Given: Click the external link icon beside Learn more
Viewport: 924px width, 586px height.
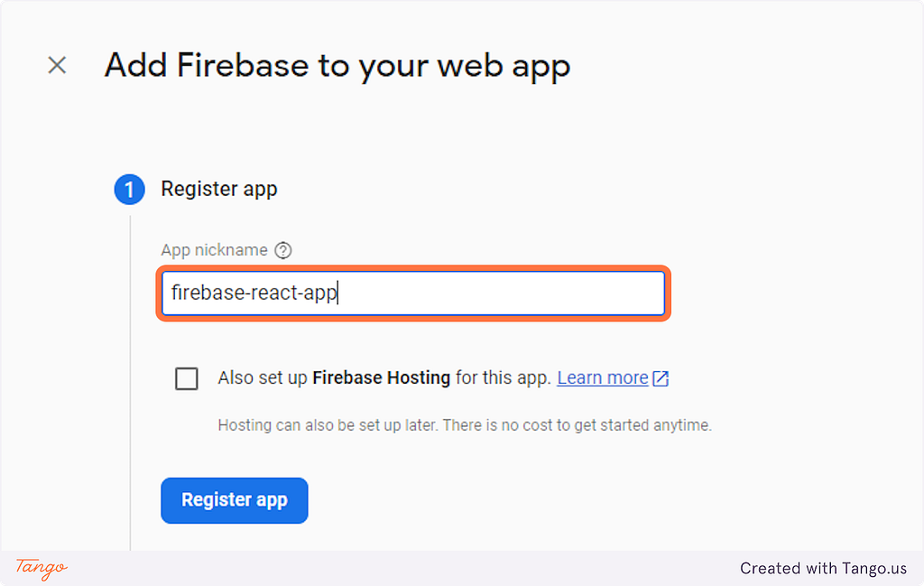Looking at the screenshot, I should pyautogui.click(x=661, y=378).
